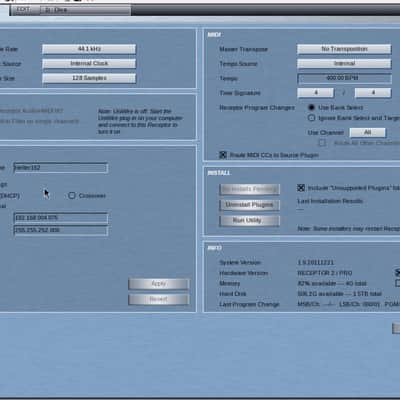Click the Revert button
400x400 pixels.
point(159,299)
